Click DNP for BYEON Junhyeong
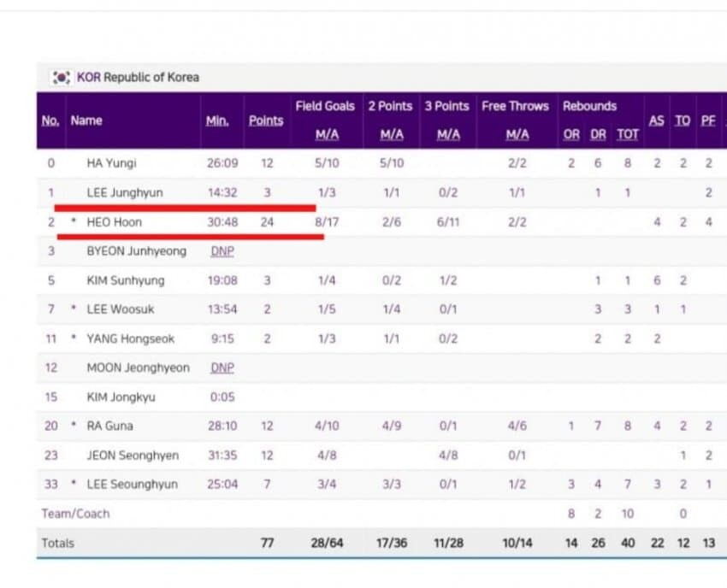The height and width of the screenshot is (588, 727). click(x=222, y=251)
